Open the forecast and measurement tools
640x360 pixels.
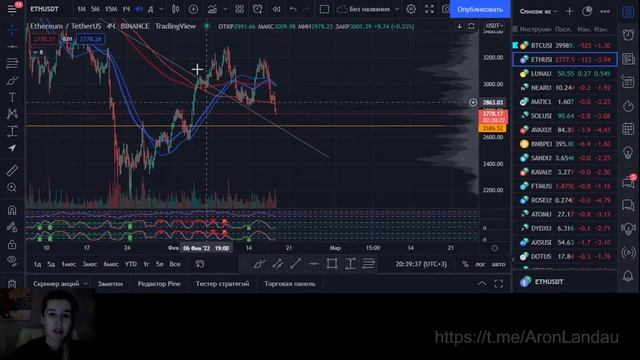tap(12, 131)
